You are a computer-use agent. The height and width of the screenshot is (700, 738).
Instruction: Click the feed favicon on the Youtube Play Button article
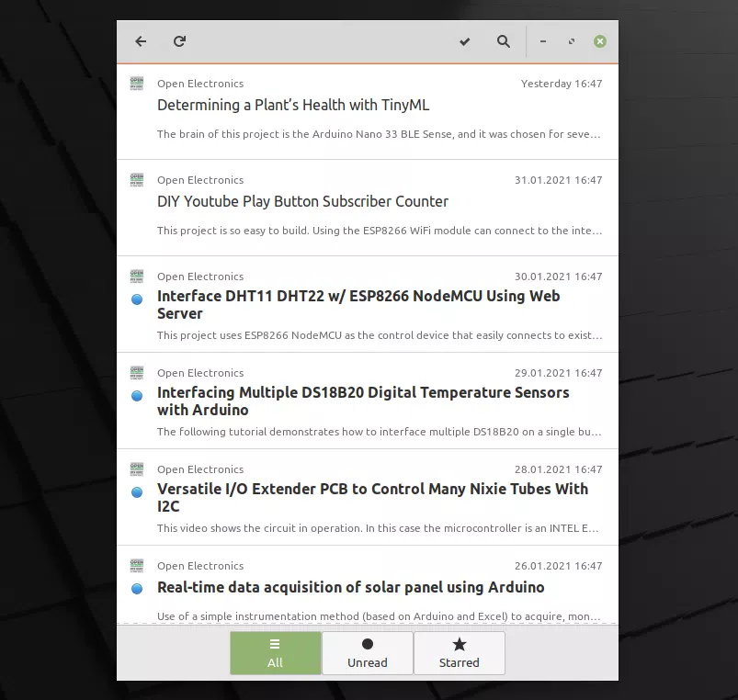(x=137, y=179)
